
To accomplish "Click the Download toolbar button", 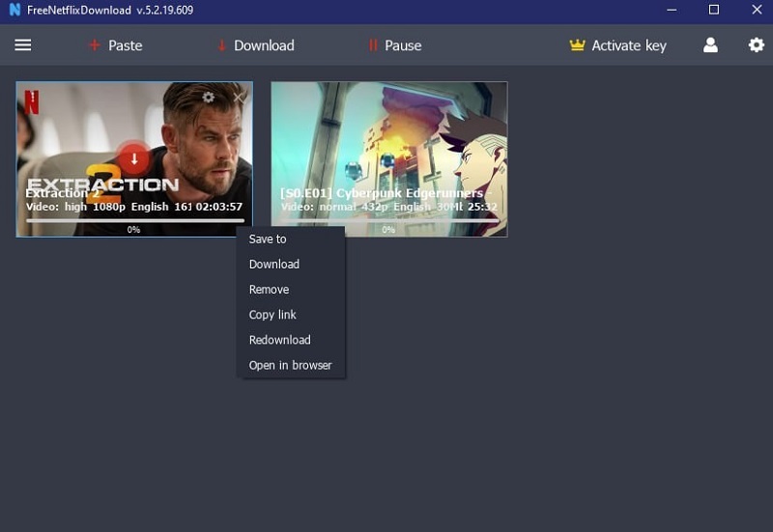I will tap(256, 45).
